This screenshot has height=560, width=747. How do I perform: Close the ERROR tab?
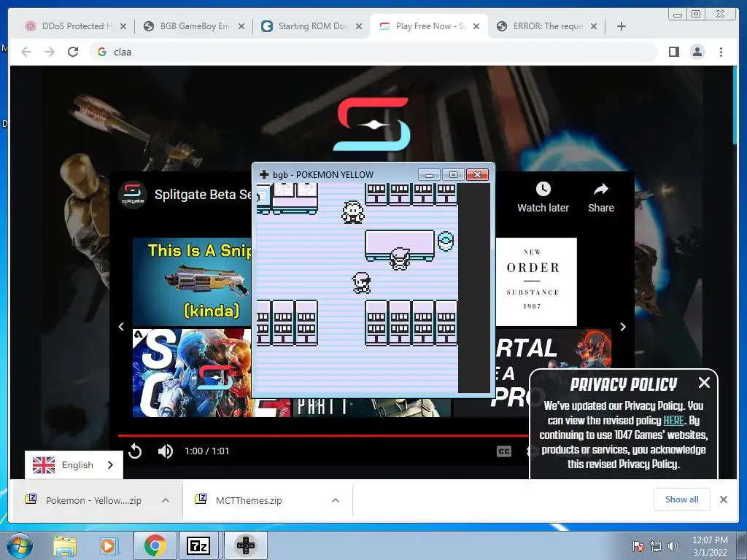(594, 26)
